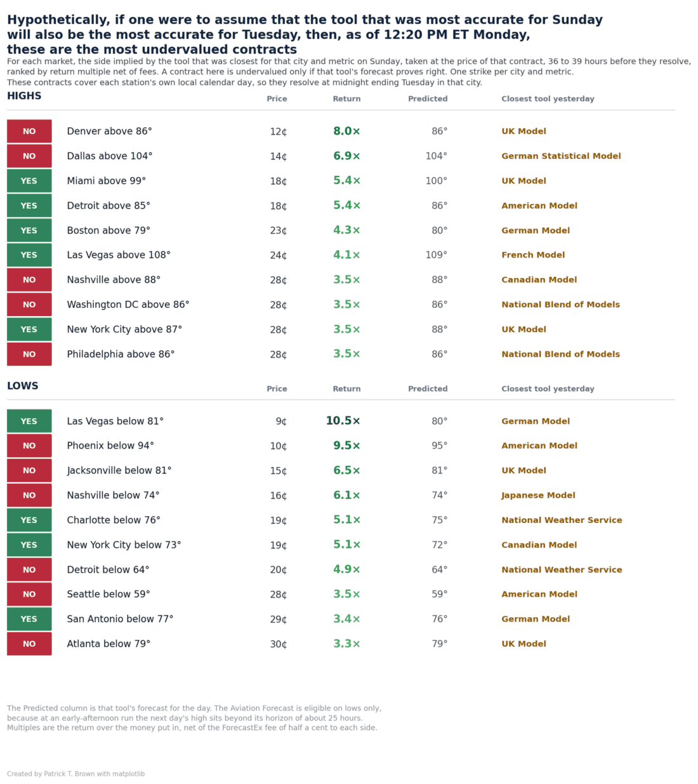
Task: Click the Created by Patrick T. Brown credit
Action: [x=76, y=774]
